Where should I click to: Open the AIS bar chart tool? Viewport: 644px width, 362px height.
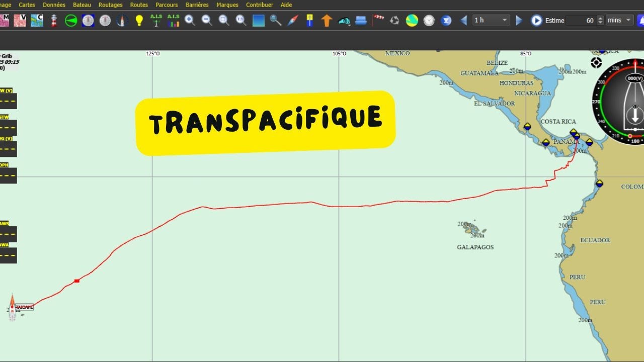pyautogui.click(x=173, y=20)
